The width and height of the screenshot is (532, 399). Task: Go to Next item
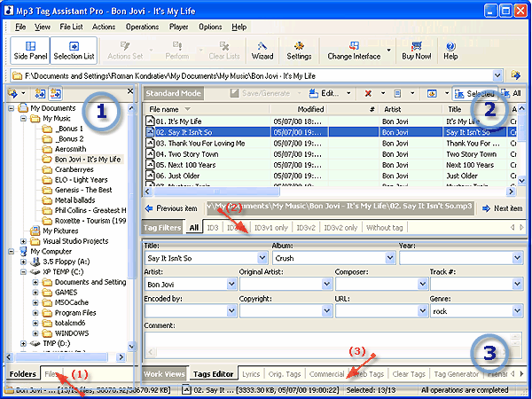[503, 208]
